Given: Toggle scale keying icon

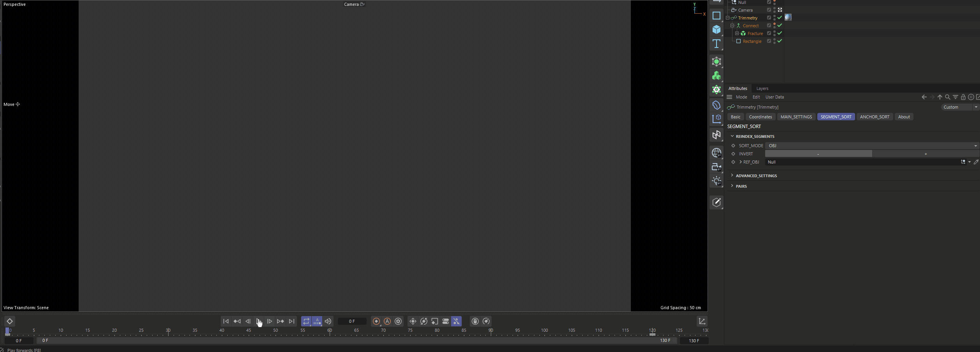Looking at the screenshot, I should [x=435, y=321].
